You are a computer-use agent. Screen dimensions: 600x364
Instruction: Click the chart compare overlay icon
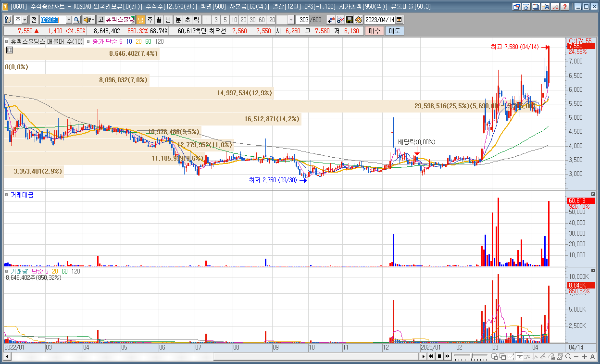[x=340, y=20]
